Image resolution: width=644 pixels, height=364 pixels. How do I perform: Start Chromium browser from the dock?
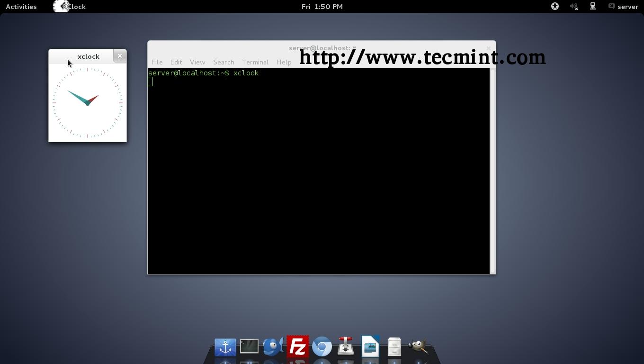pos(322,346)
